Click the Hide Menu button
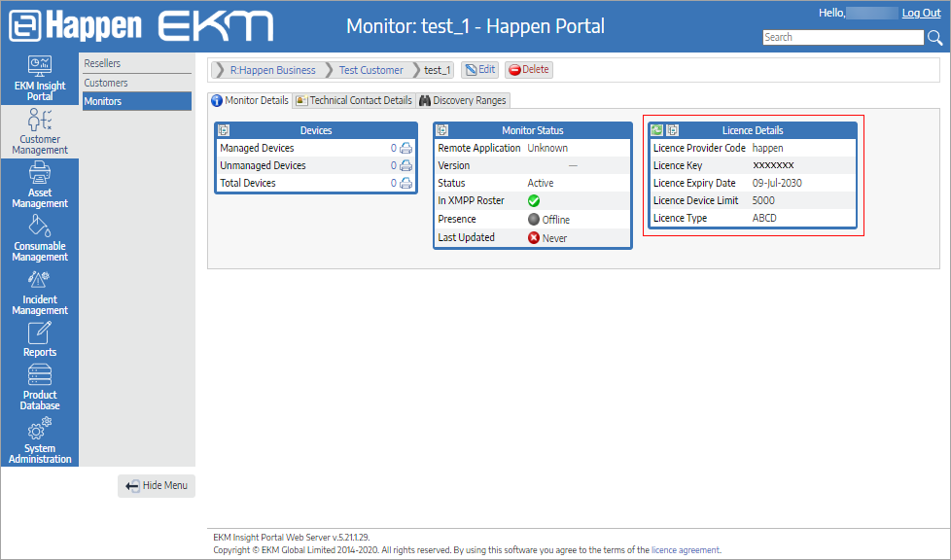The width and height of the screenshot is (951, 560). click(157, 485)
